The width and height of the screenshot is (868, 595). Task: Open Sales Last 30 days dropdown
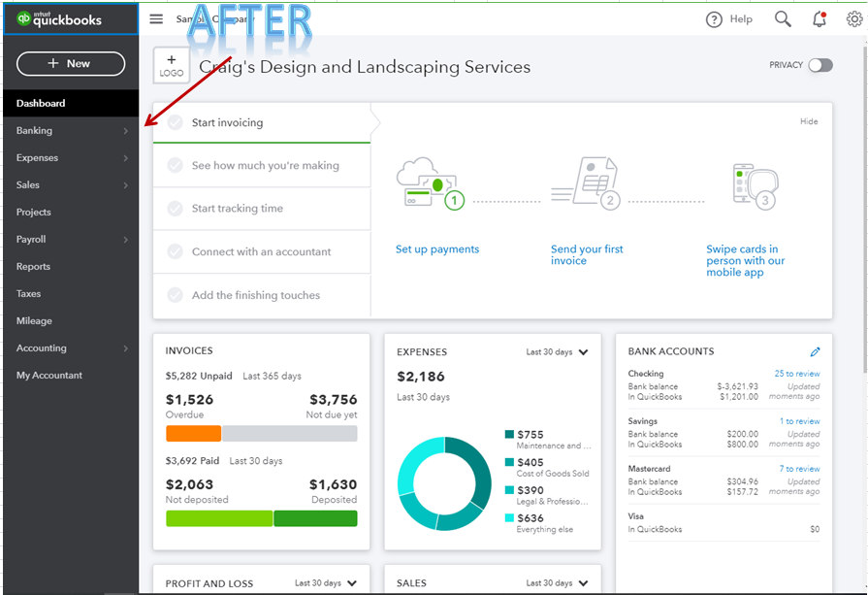557,582
